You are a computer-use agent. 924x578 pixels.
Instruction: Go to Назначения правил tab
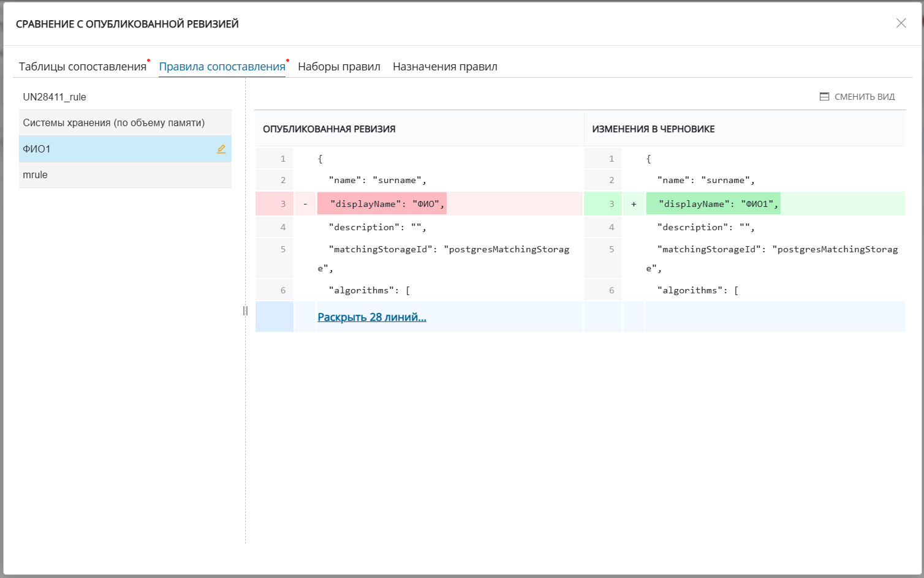point(445,67)
